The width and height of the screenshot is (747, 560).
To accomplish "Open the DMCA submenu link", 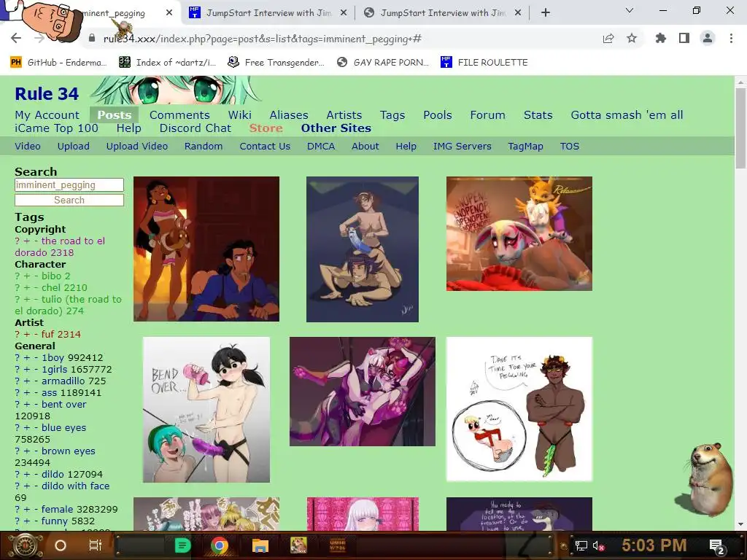I will point(321,146).
